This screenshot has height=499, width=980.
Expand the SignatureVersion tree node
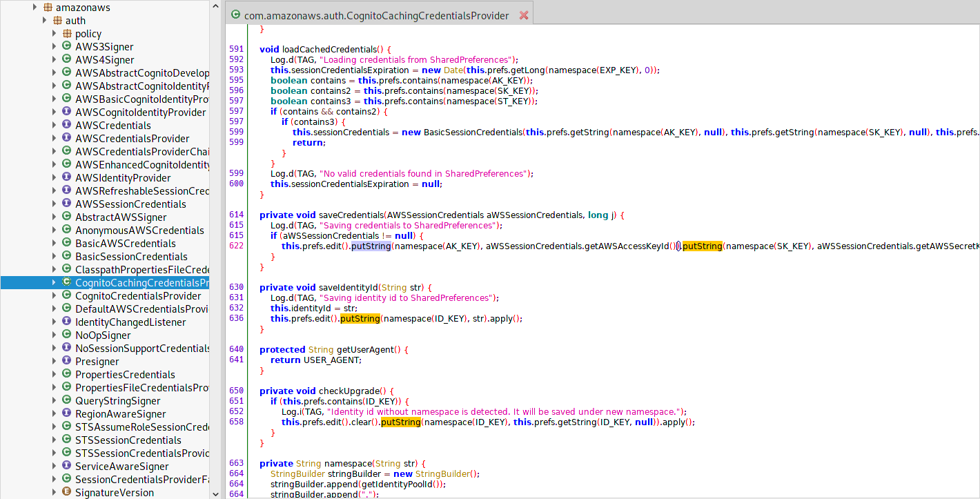(x=55, y=493)
